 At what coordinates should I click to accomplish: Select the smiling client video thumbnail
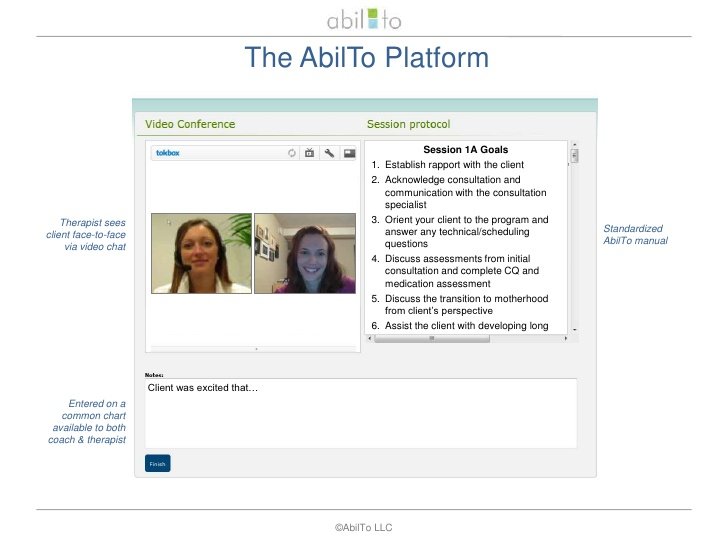coord(305,253)
